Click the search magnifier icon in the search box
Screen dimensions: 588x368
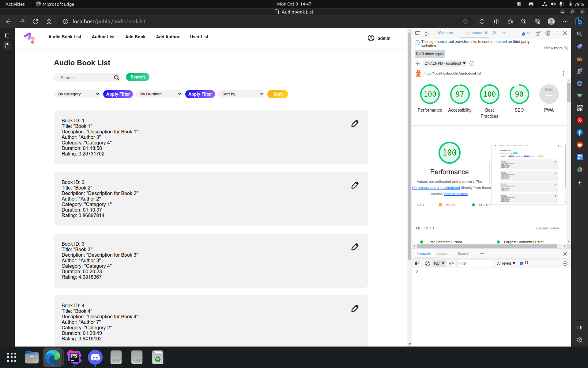[116, 78]
